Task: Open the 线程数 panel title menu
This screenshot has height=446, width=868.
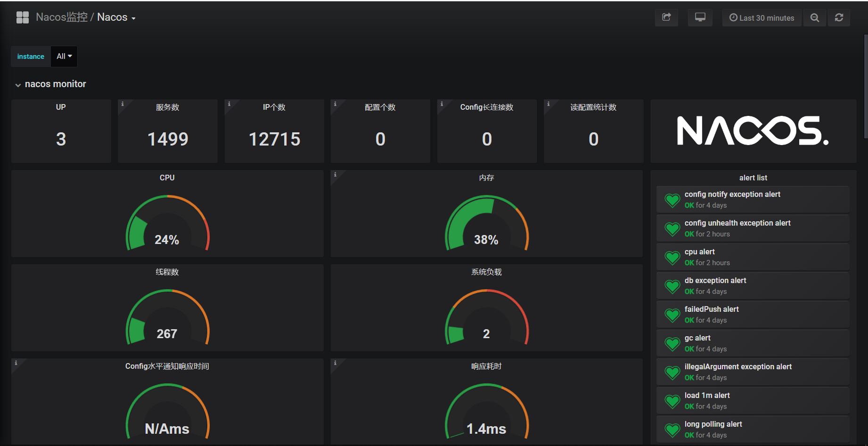Action: (x=167, y=272)
